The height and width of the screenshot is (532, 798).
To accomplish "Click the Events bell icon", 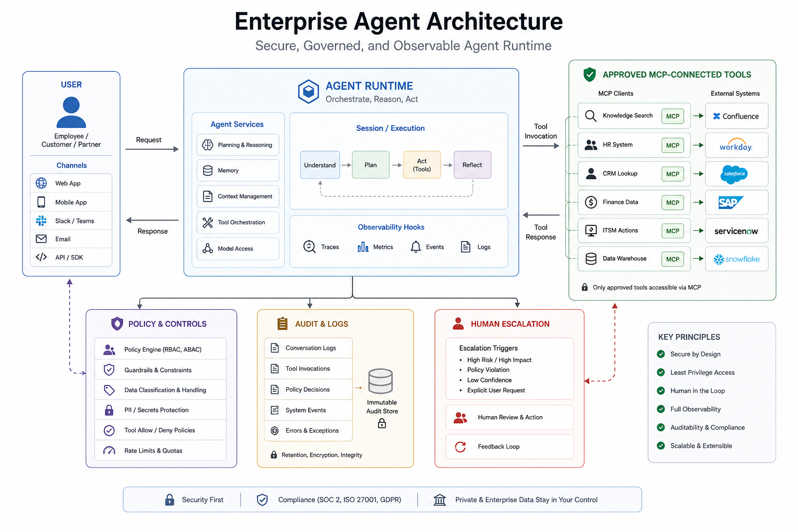I will click(x=416, y=247).
